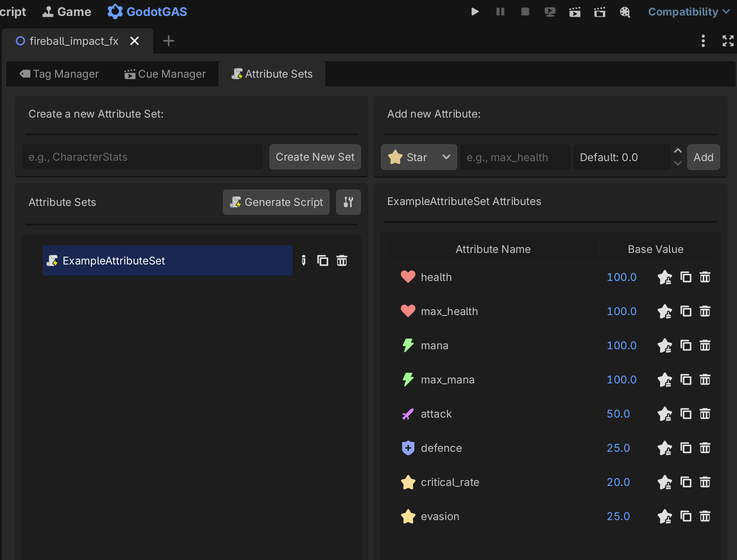Open the three-dot scene options menu
737x560 pixels.
coord(703,41)
